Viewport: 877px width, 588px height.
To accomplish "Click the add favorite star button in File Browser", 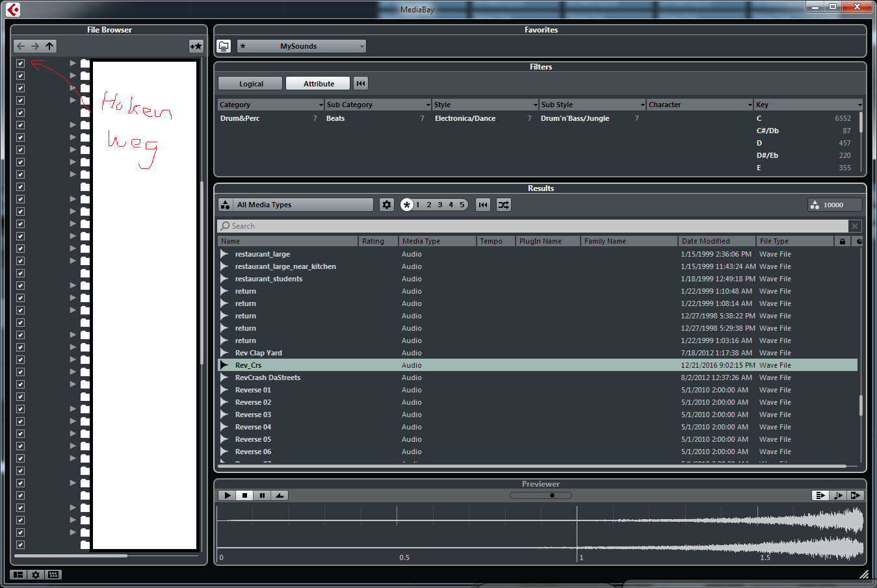I will tap(196, 46).
